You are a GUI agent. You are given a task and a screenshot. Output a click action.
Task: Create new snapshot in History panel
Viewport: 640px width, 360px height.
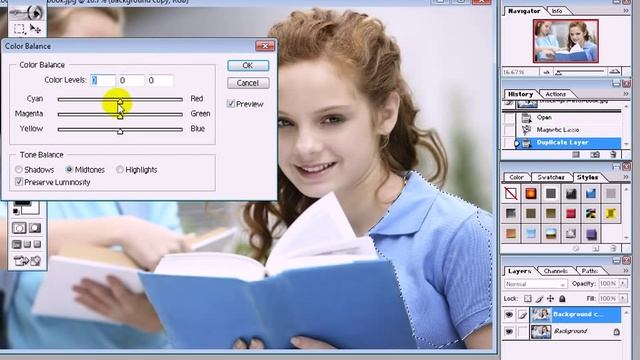click(x=595, y=154)
